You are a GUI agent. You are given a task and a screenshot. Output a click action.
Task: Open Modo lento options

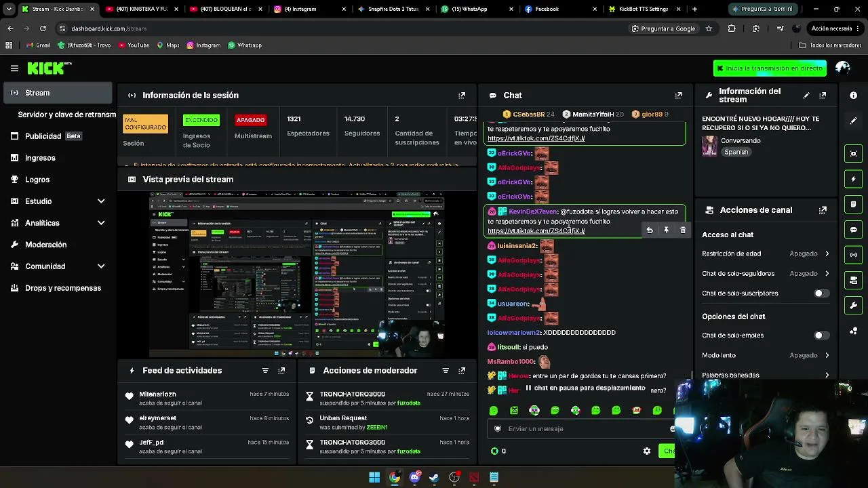coord(766,355)
